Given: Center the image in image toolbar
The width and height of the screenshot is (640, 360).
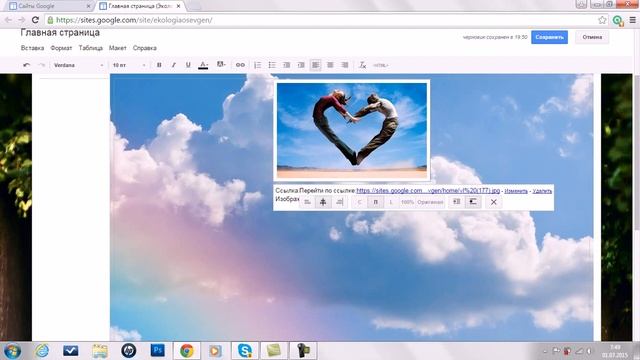Looking at the screenshot, I should [x=323, y=202].
